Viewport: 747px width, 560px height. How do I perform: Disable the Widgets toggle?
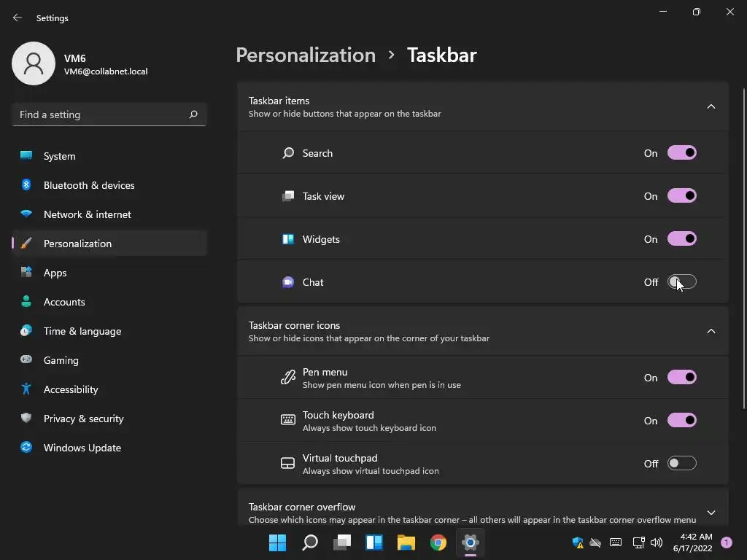click(x=682, y=238)
